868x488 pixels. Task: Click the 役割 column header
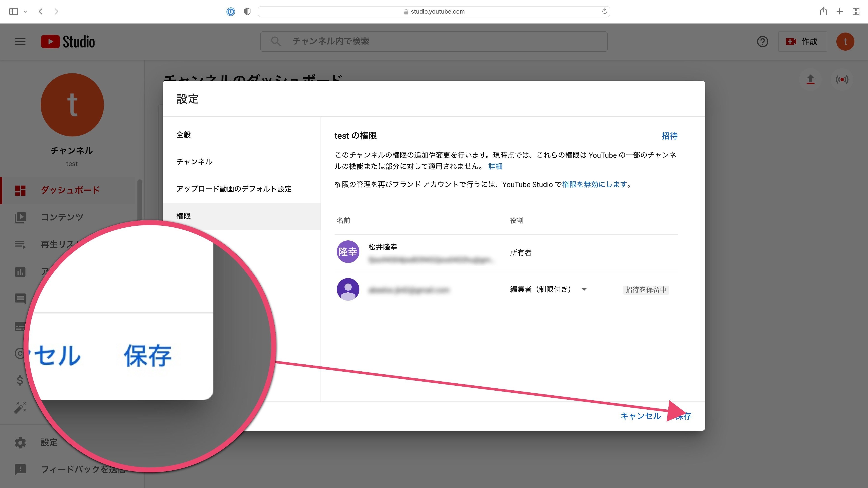pos(517,220)
